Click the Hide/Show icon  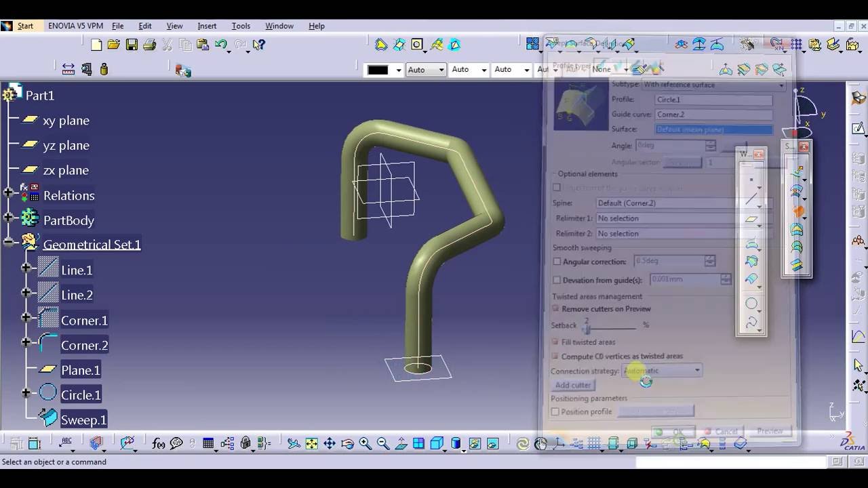coord(475,444)
